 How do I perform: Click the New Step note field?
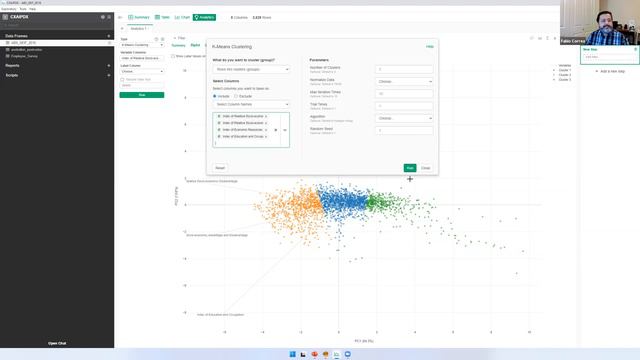tap(609, 57)
